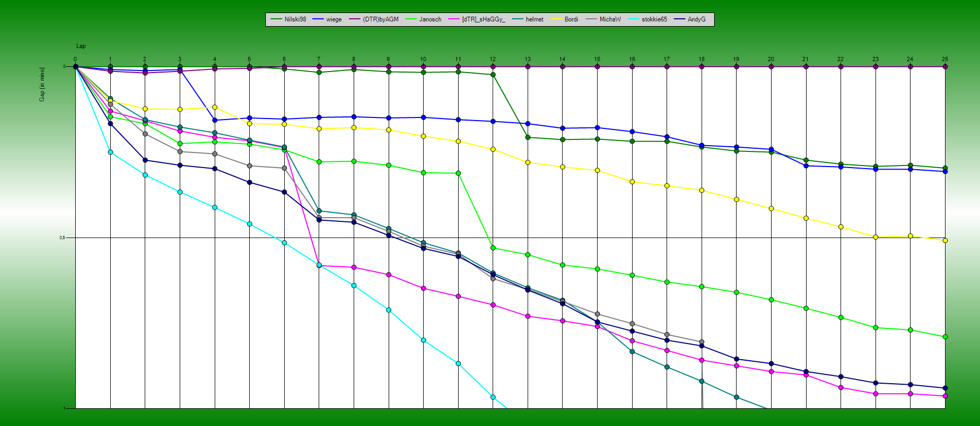Click the cyan line swatch beside stokkie65
The image size is (980, 426).
point(634,19)
